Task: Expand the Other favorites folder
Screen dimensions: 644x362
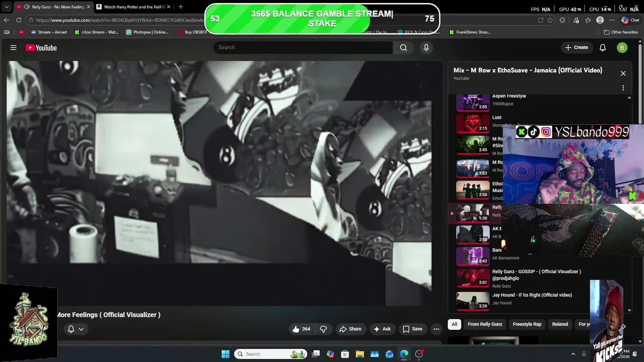Action: 621,32
